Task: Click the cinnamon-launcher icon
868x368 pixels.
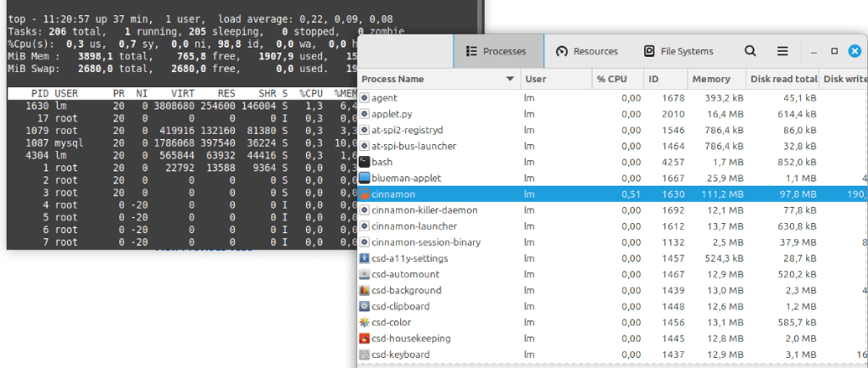Action: pyautogui.click(x=364, y=226)
